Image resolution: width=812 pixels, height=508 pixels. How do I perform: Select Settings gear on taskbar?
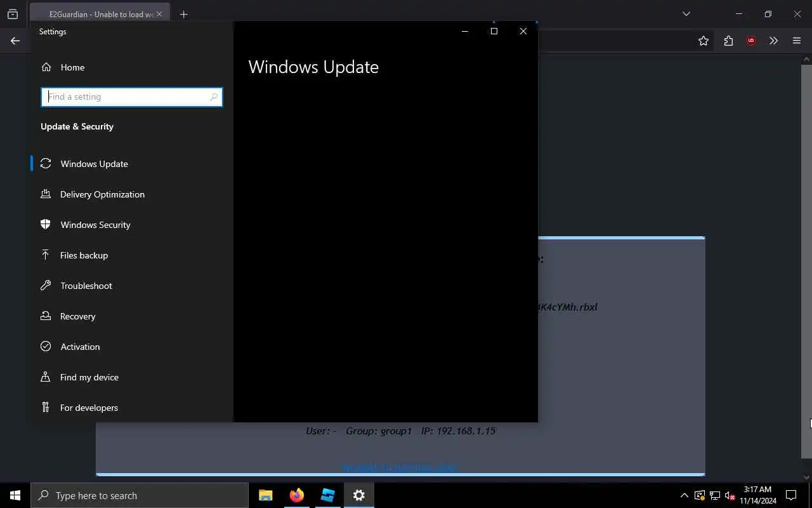click(358, 495)
